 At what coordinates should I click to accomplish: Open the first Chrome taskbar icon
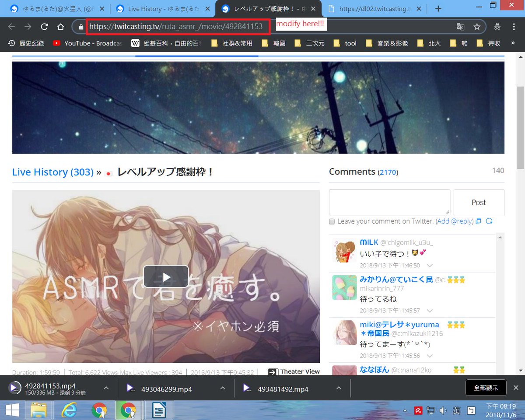(99, 410)
